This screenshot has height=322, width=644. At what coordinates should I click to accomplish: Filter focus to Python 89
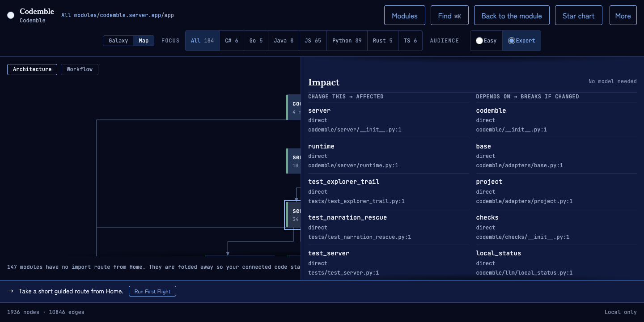click(x=347, y=41)
